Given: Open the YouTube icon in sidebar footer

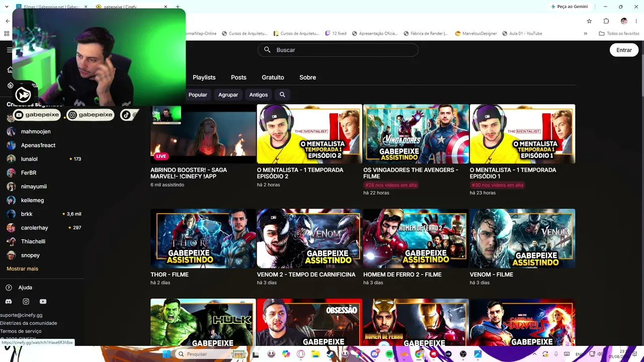Looking at the screenshot, I should (43, 302).
